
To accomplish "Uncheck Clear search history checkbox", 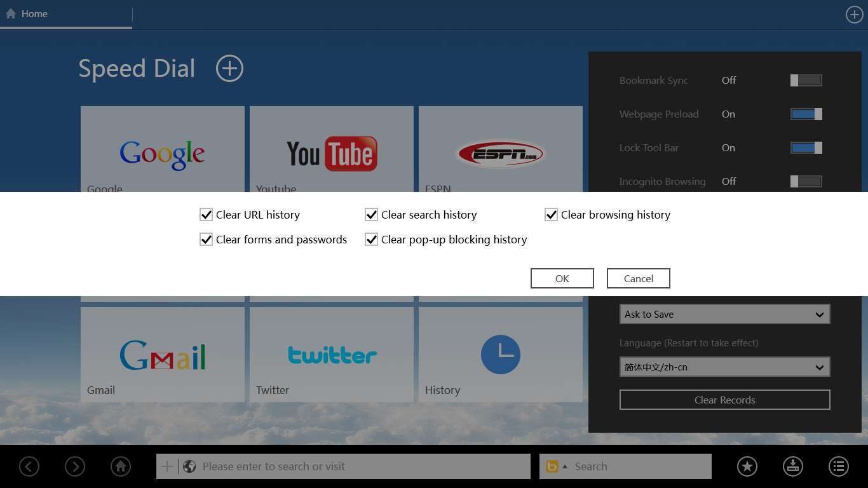I will [372, 215].
